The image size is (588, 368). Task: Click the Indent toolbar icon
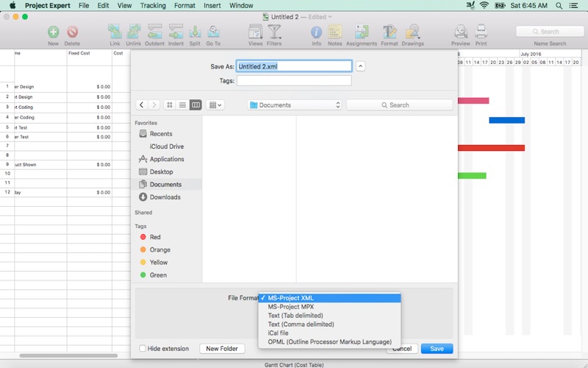(176, 32)
